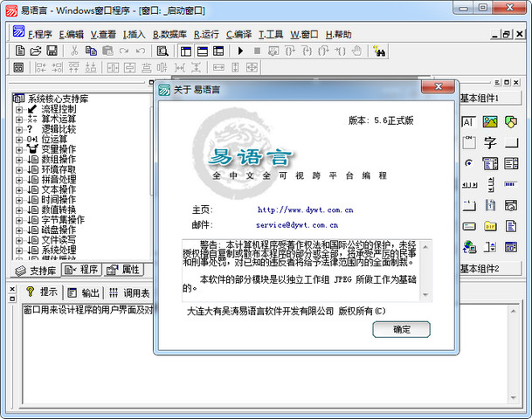This screenshot has width=532, height=419.
Task: Switch to the 调用表 tab
Action: click(130, 293)
